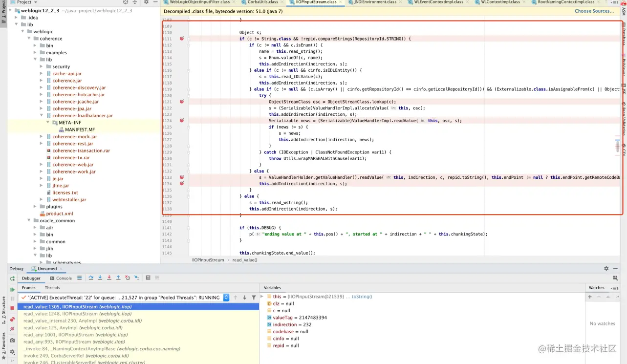This screenshot has height=364, width=627.
Task: Click Resume Program green play icon
Action: [x=12, y=289]
